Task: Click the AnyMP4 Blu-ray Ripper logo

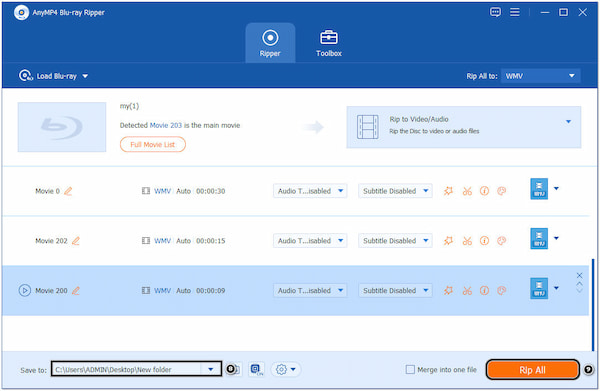Action: pyautogui.click(x=21, y=13)
